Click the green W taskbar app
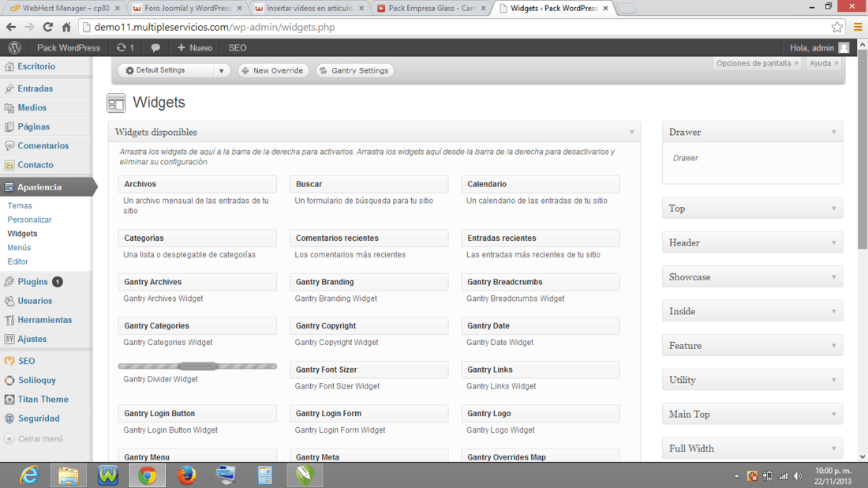The image size is (868, 488). pos(108,475)
